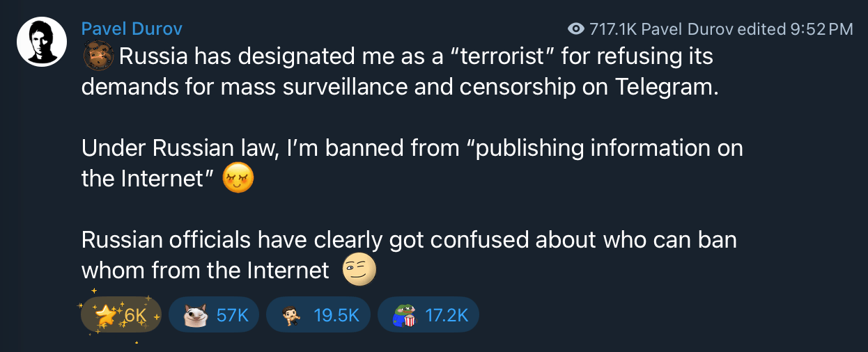Click the paragraph starting Under Russian law

tap(412, 163)
